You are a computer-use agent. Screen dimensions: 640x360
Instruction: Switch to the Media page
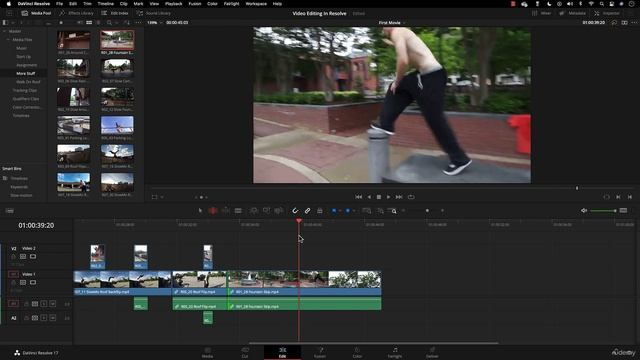click(x=207, y=353)
